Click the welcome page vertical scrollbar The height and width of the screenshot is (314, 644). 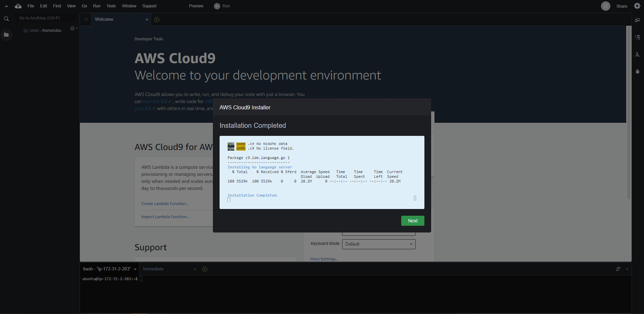[x=629, y=112]
